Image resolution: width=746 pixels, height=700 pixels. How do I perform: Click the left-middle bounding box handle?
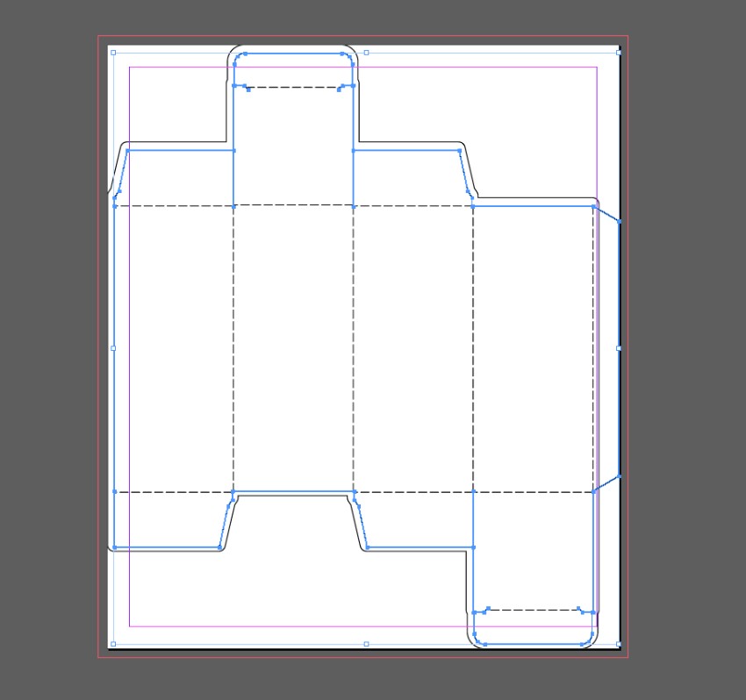[x=113, y=348]
